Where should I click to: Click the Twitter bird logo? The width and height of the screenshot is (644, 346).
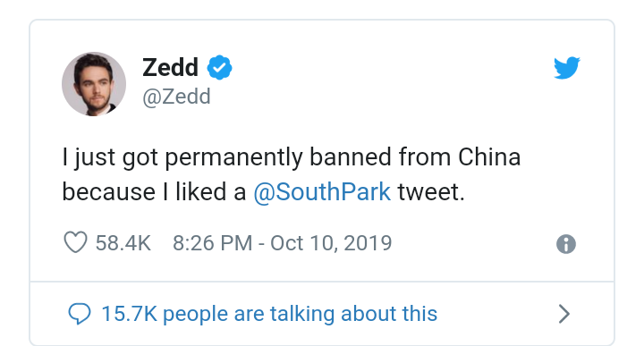pos(567,68)
